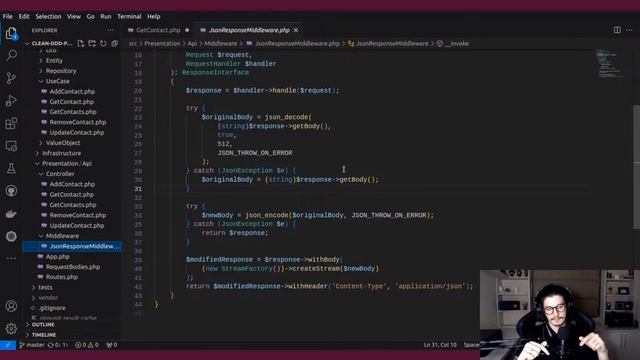Collapse all folders in Explorer
640x360 pixels.
point(115,43)
